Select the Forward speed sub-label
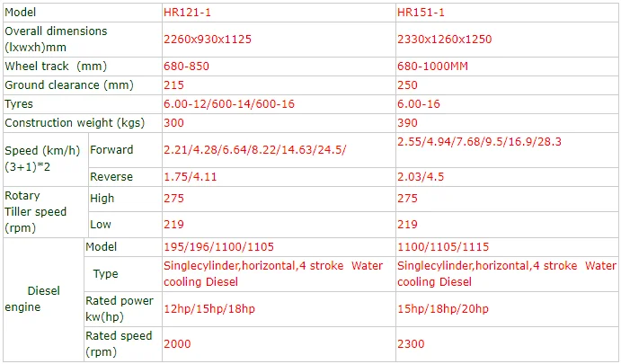Image resolution: width=621 pixels, height=364 pixels. tap(111, 149)
